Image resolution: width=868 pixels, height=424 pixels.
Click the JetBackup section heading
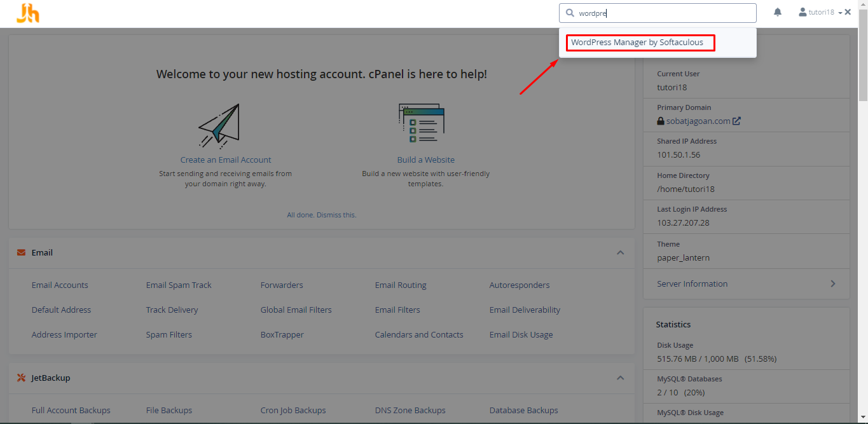51,378
